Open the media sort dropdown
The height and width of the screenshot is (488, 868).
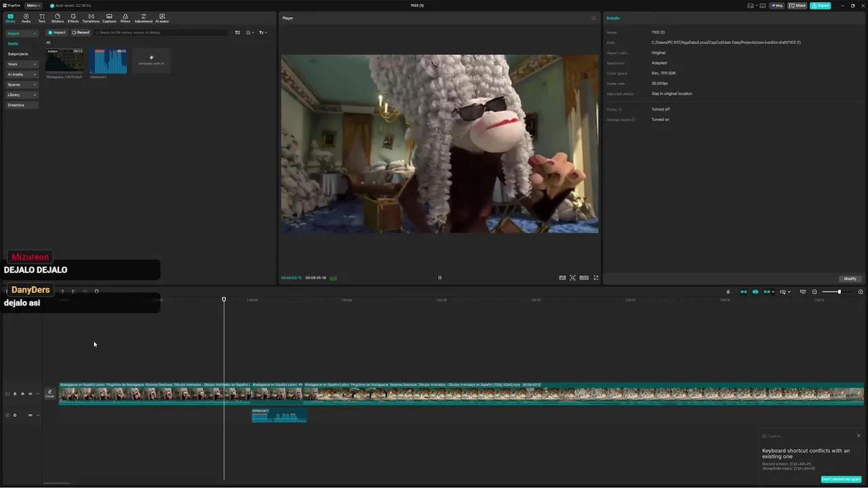pos(250,33)
